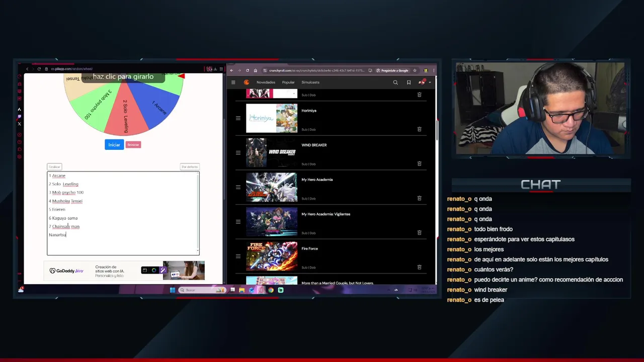Reload the Crunchyroll browser page
Screen dimensions: 644x362
pyautogui.click(x=247, y=70)
